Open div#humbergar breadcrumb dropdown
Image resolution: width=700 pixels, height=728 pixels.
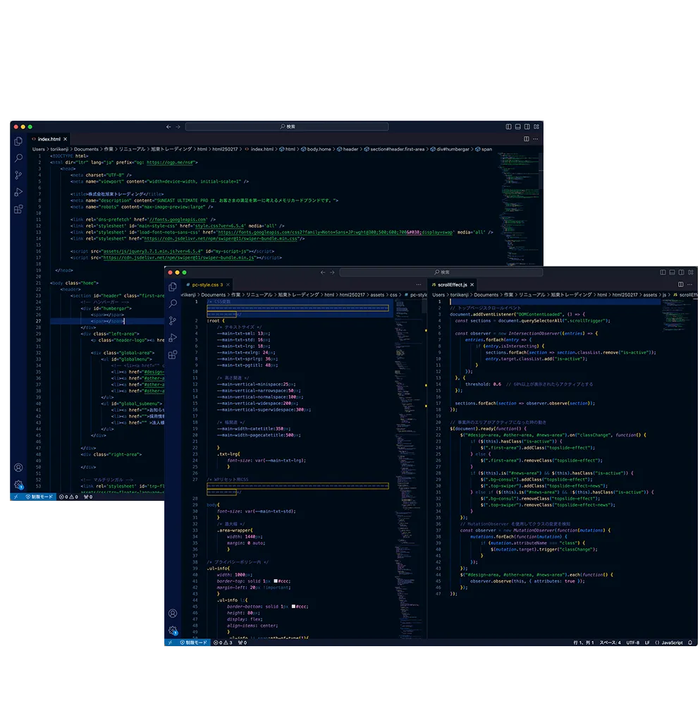450,150
